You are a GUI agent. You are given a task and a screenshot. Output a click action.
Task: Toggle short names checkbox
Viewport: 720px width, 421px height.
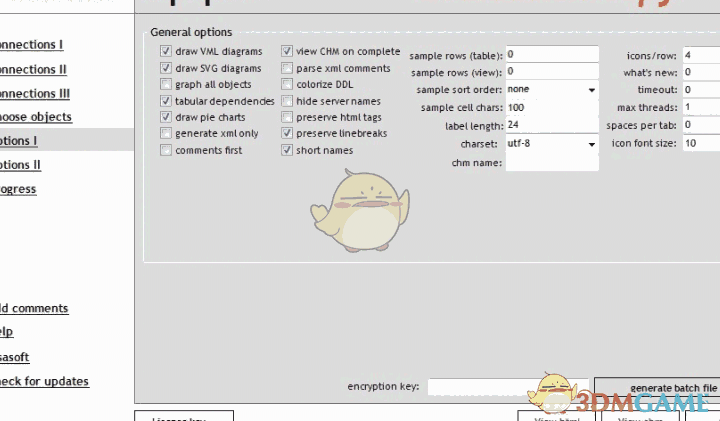pos(287,150)
